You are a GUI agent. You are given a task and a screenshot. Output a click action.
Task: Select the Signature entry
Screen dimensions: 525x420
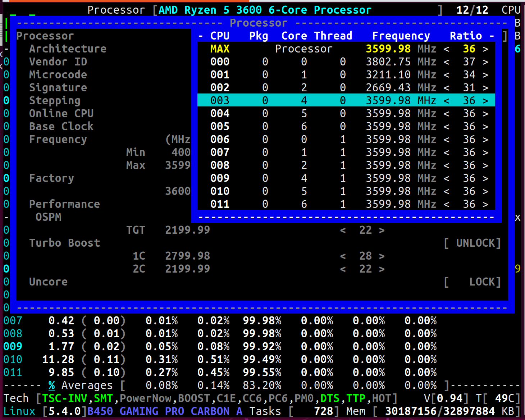(58, 87)
